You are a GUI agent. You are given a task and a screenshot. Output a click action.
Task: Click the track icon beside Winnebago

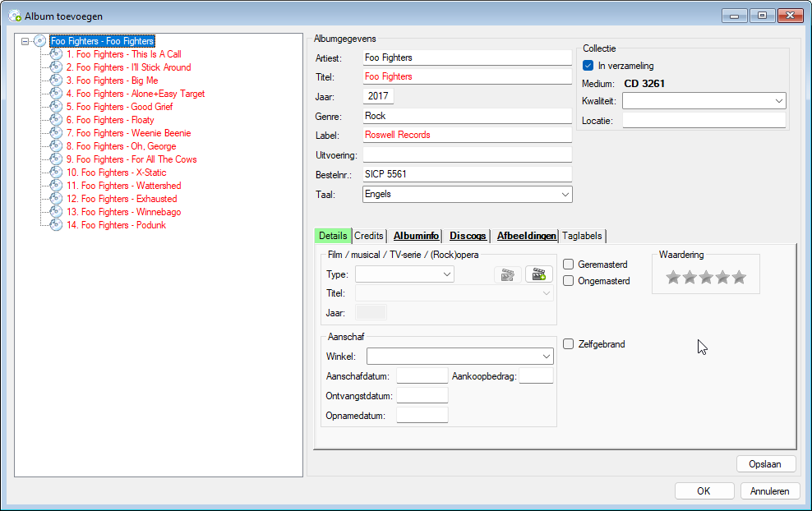[56, 212]
